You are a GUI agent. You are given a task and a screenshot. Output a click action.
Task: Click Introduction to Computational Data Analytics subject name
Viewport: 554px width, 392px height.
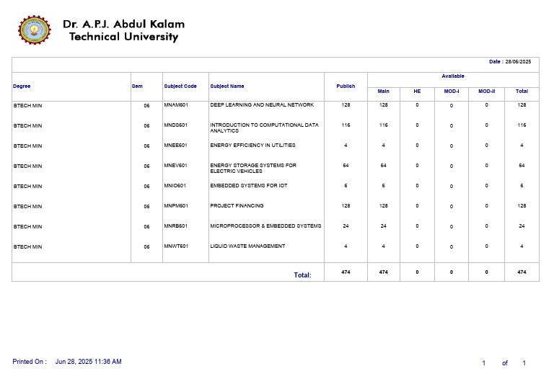pyautogui.click(x=264, y=128)
